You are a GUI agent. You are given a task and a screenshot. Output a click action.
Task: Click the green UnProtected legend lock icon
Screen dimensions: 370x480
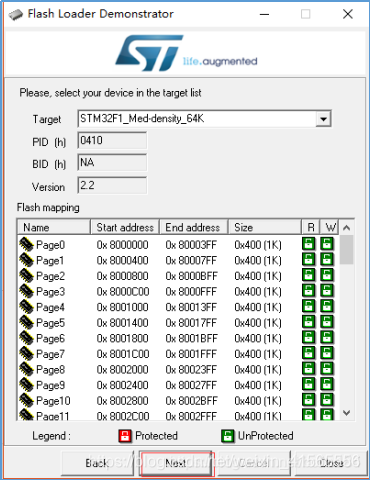[228, 436]
